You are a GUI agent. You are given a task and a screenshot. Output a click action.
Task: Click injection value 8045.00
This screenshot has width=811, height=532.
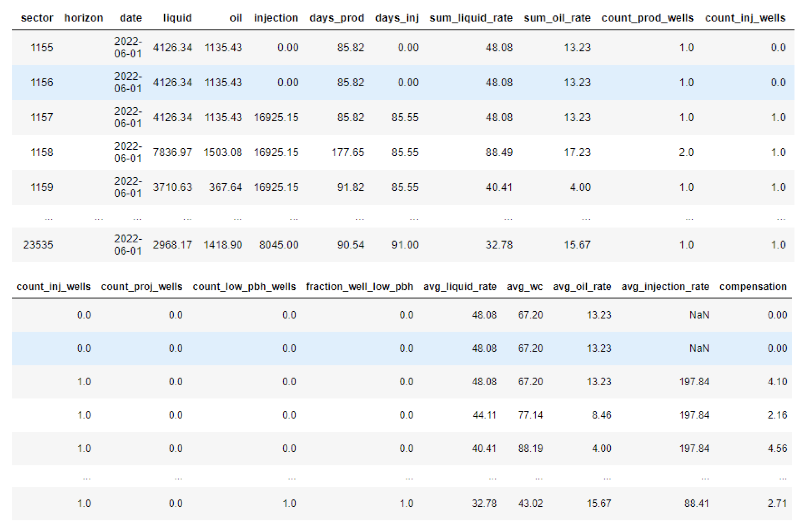click(279, 245)
